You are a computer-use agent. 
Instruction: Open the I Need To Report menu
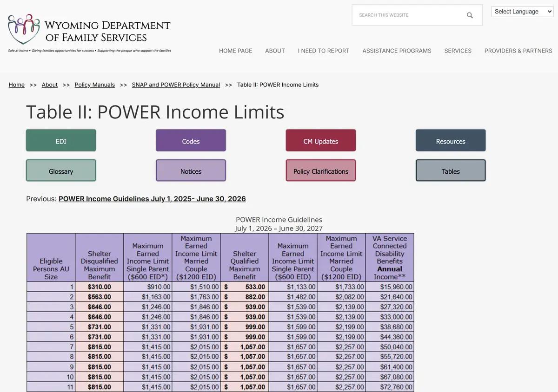324,51
